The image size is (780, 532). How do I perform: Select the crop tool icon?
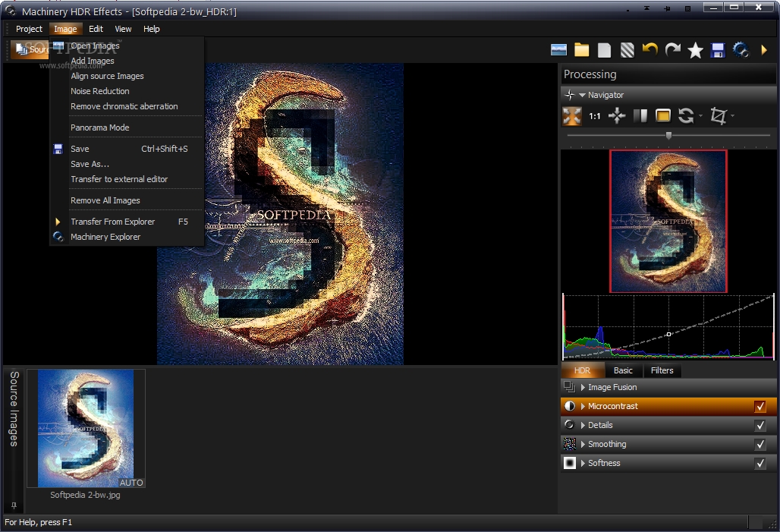[x=718, y=116]
